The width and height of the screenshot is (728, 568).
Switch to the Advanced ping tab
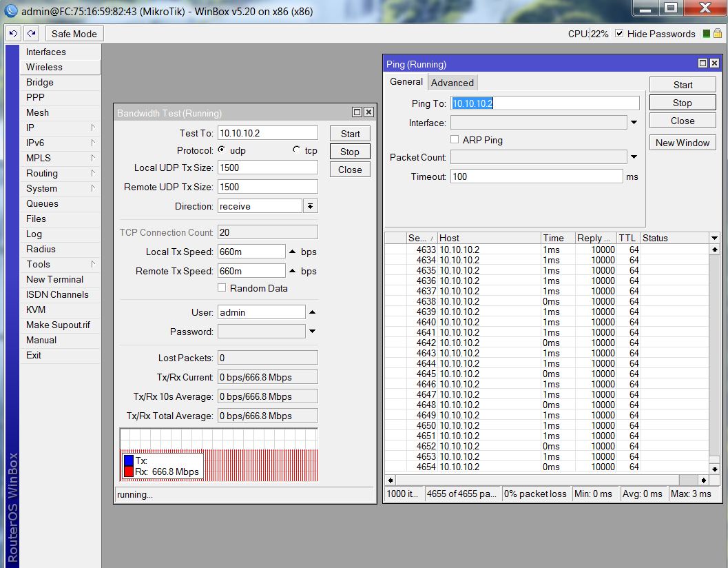point(453,83)
